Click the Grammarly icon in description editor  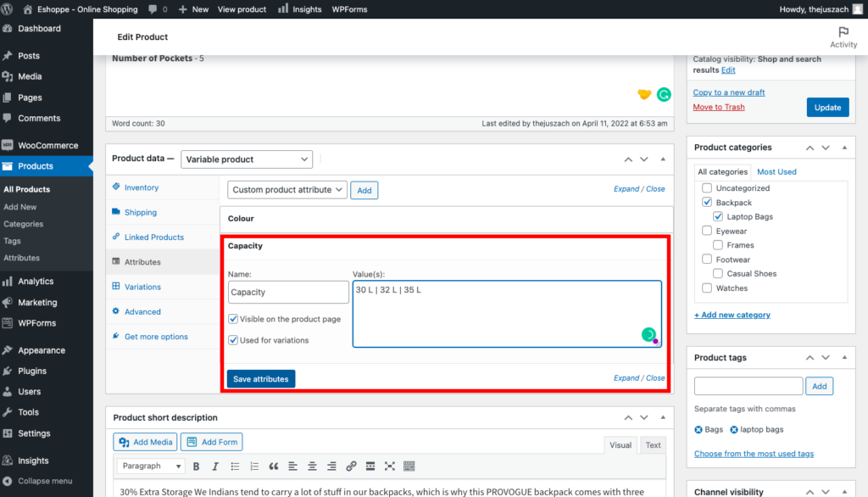click(664, 95)
